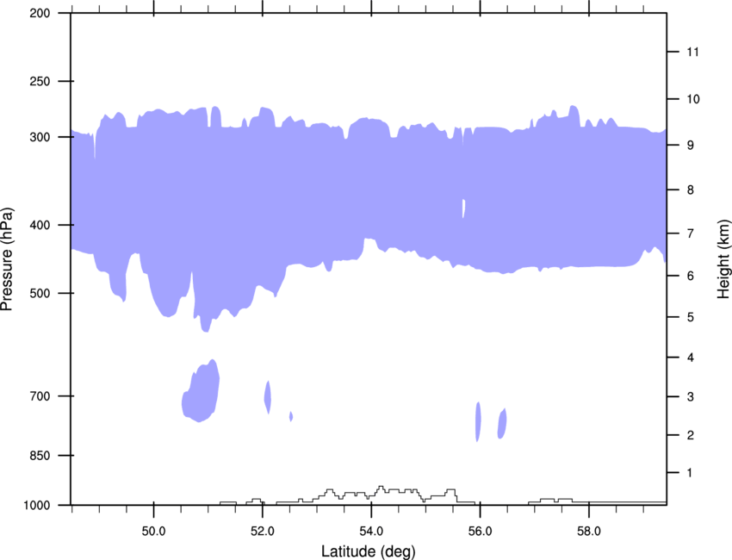Click the 3 km height label

[x=690, y=397]
